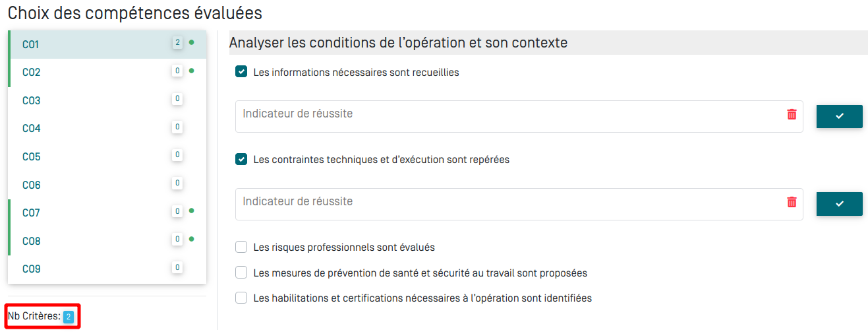Uncheck 'Les contraintes techniques et d'exécution sont repérées'

pos(241,160)
